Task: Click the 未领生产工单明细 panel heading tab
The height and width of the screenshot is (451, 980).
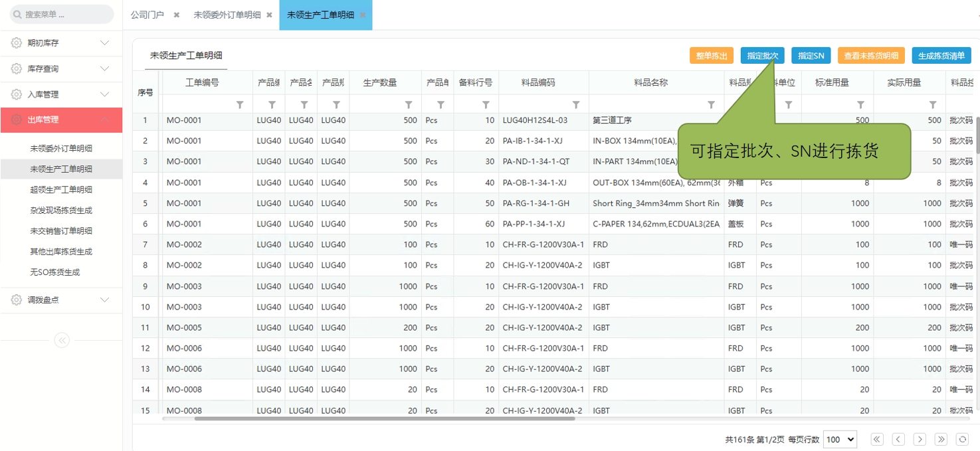Action: 186,56
